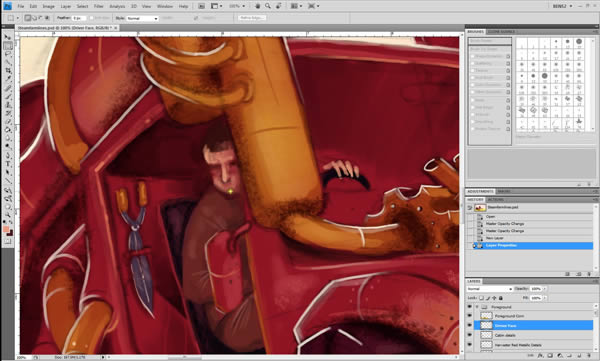Click the Hand tool in application bar
This screenshot has height=361, width=600.
(258, 6)
